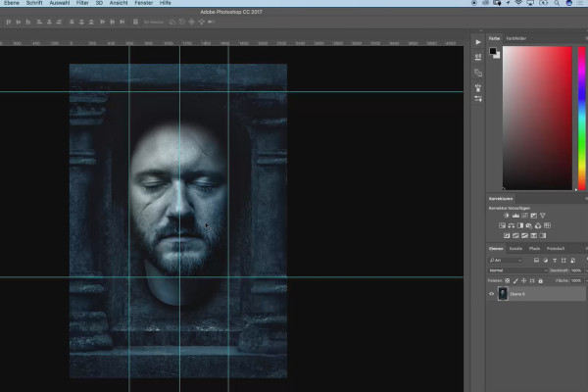Select the 3D rotate mode icon
Image resolution: width=588 pixels, height=392 pixels.
172,22
